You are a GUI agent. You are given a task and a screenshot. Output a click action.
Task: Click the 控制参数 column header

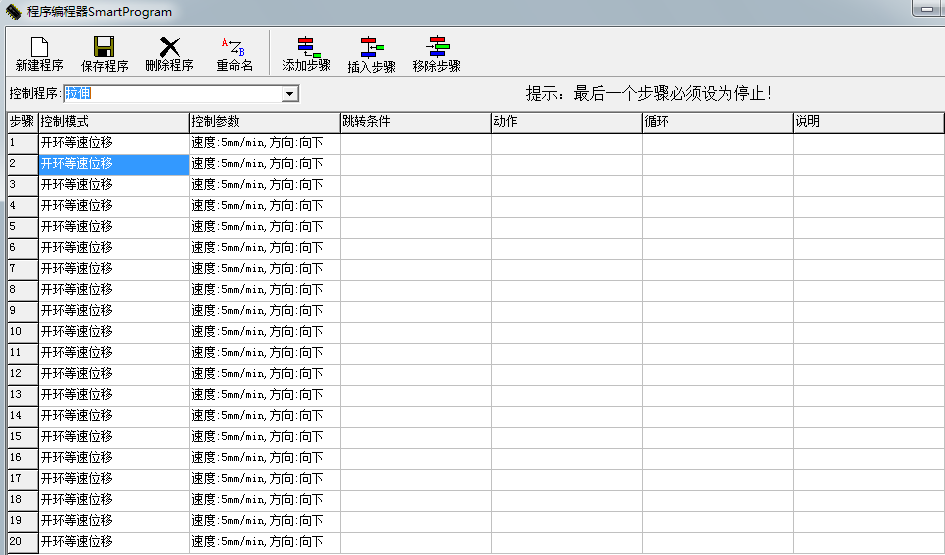tap(264, 122)
